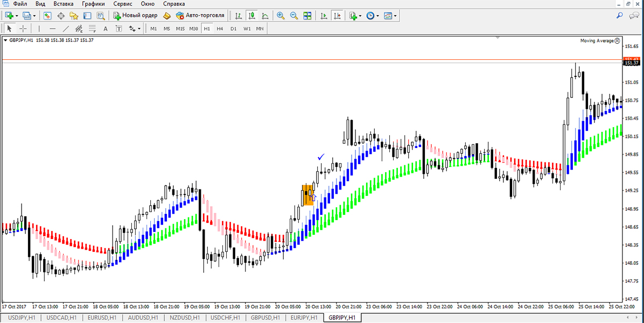Screen dimensions: 644x323
Task: Open the MetaEditor book icon
Action: (167, 16)
